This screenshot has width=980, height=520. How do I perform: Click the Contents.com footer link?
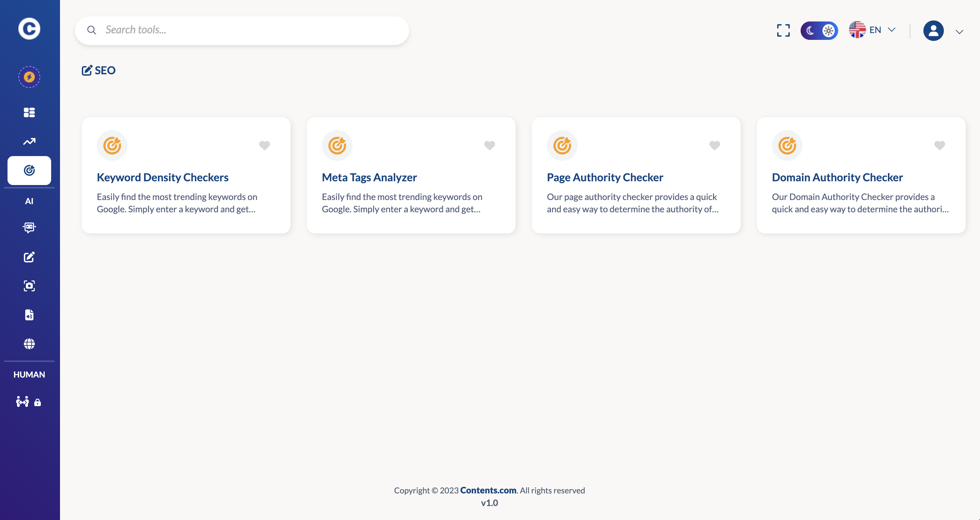pyautogui.click(x=488, y=490)
